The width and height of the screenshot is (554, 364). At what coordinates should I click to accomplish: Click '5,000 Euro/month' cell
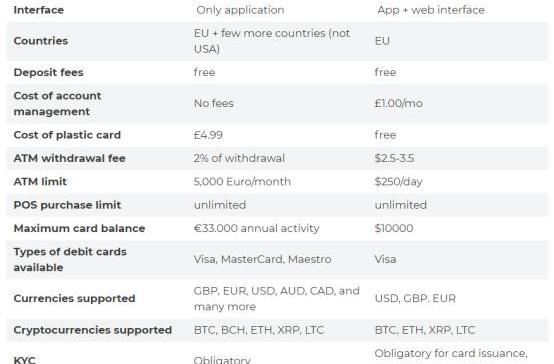coord(242,181)
